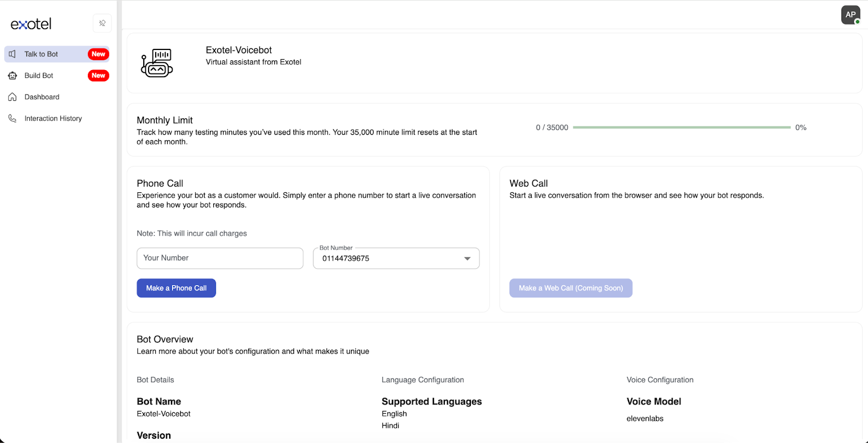Click the Language Configuration label
Screen dimensions: 868x443
point(423,380)
